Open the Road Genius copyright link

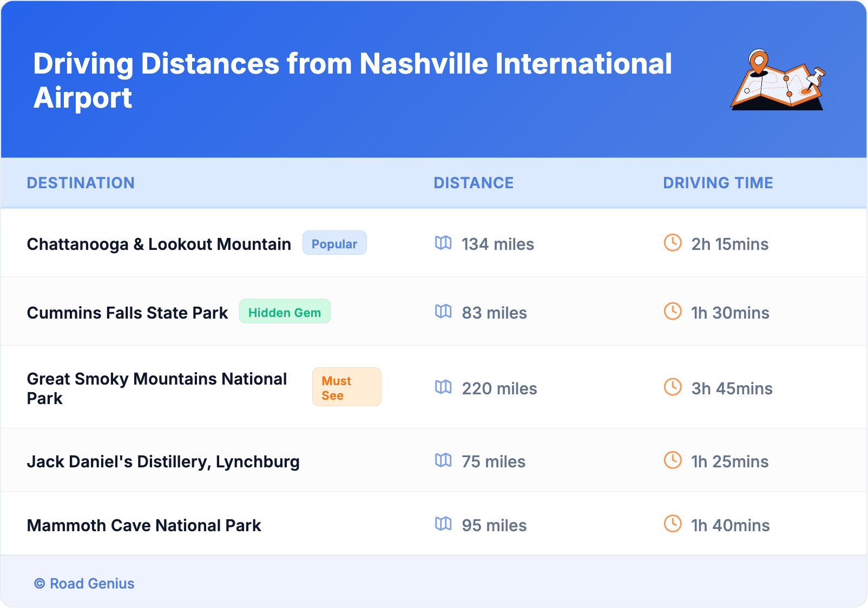point(84,584)
